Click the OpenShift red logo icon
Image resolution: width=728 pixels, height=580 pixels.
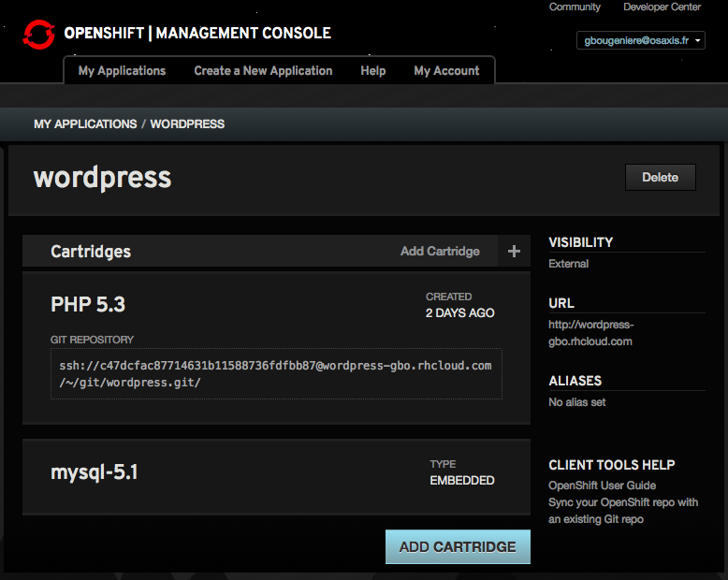click(x=39, y=35)
